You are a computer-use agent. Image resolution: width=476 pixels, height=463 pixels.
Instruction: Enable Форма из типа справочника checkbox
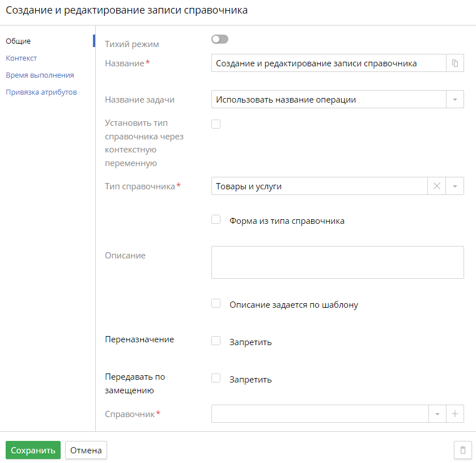click(216, 219)
